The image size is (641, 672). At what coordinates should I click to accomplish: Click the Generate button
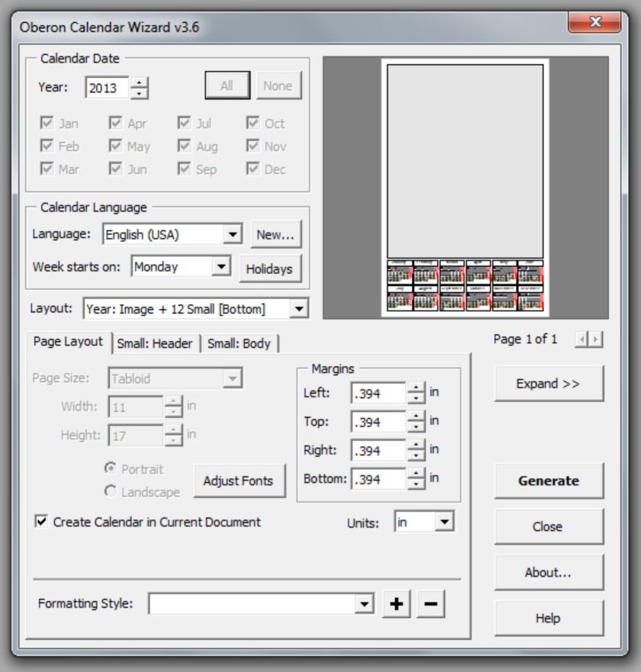(x=548, y=481)
